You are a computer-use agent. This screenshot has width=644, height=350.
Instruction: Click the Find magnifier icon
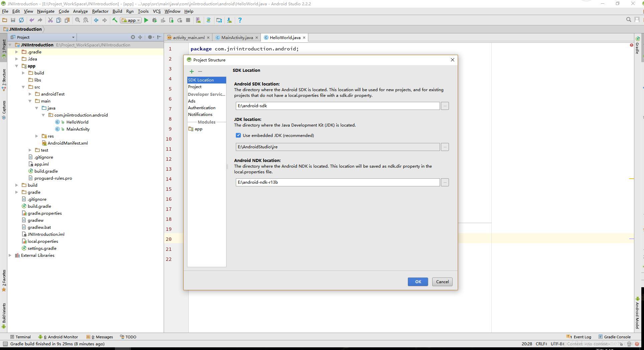77,20
